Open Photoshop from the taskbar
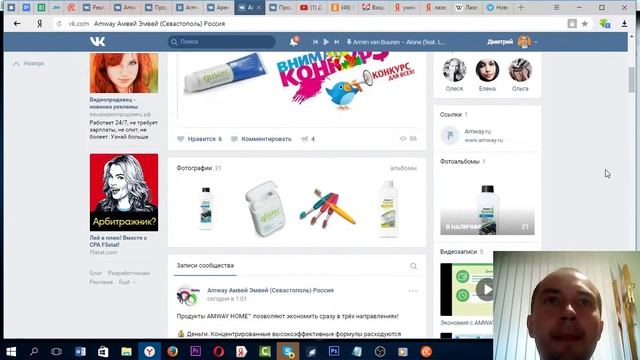The height and width of the screenshot is (360, 640). (334, 351)
